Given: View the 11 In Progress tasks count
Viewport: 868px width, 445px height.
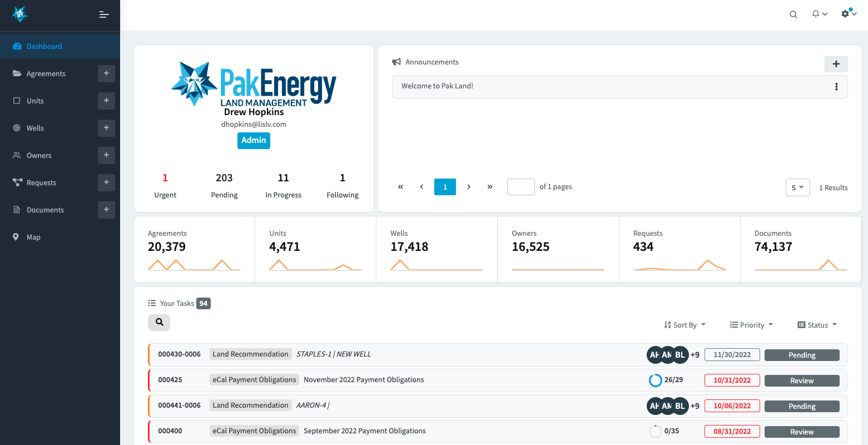Looking at the screenshot, I should point(284,186).
